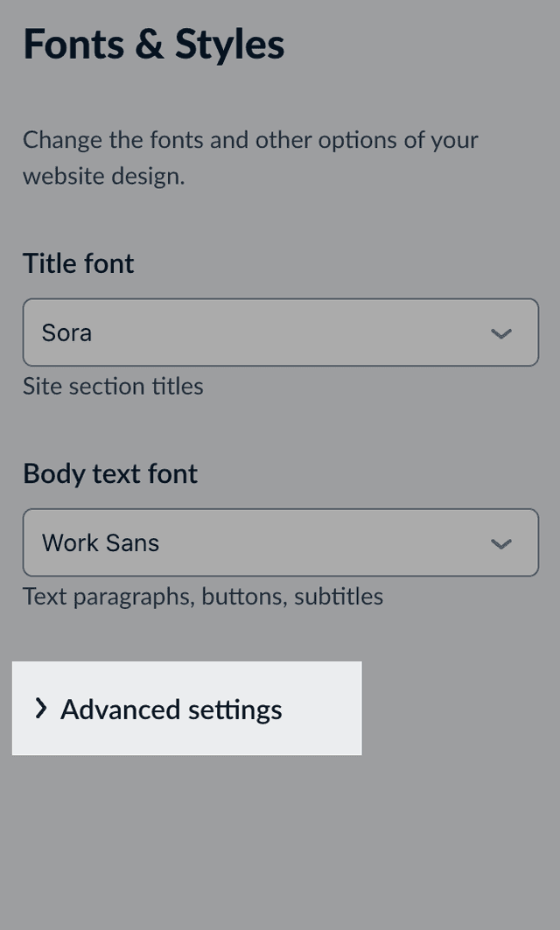
Task: Click the "Title font" field label
Action: tap(79, 263)
